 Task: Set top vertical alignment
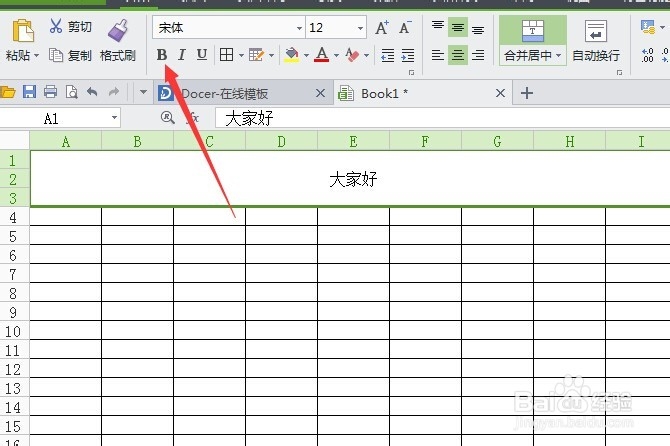(x=438, y=26)
